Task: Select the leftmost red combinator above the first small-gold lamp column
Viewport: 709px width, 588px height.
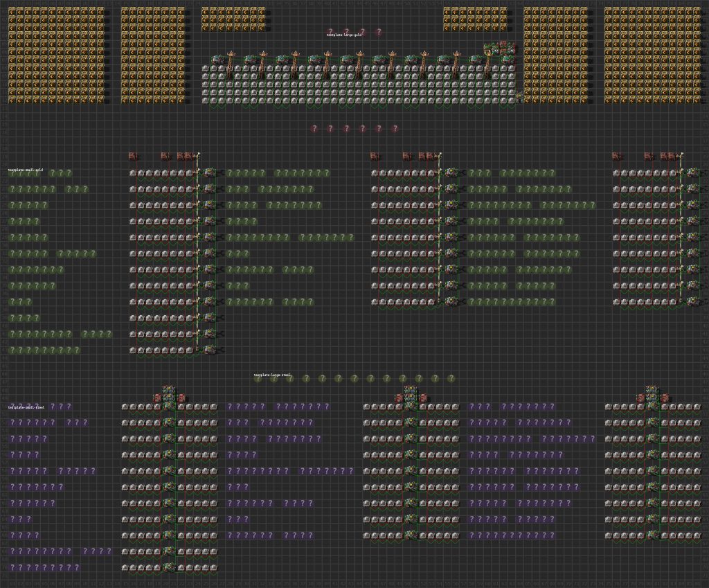Action: [x=133, y=157]
